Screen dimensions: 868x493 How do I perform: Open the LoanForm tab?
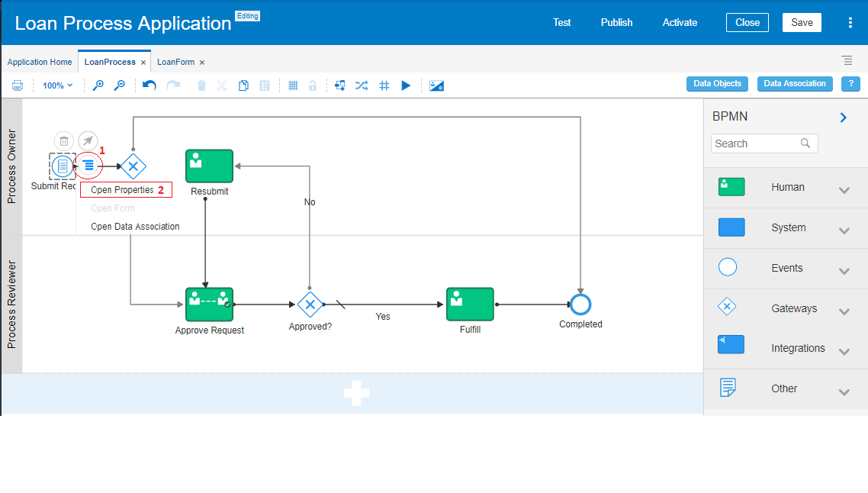175,62
